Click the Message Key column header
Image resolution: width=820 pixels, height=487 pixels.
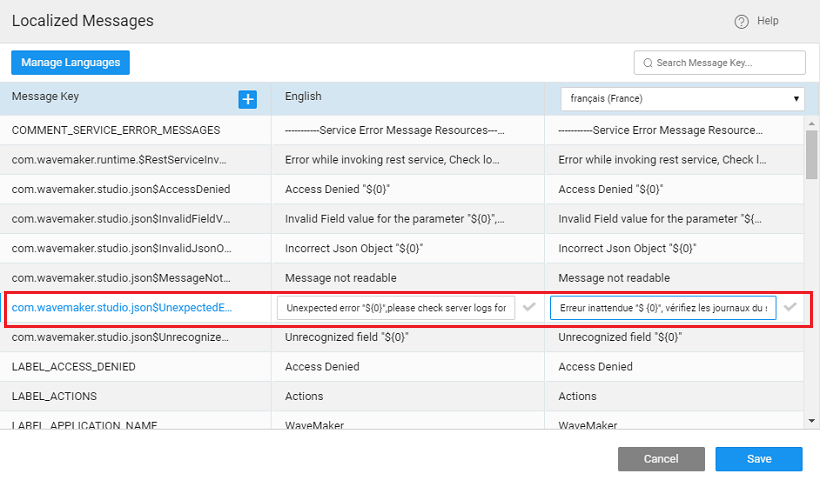(x=46, y=97)
